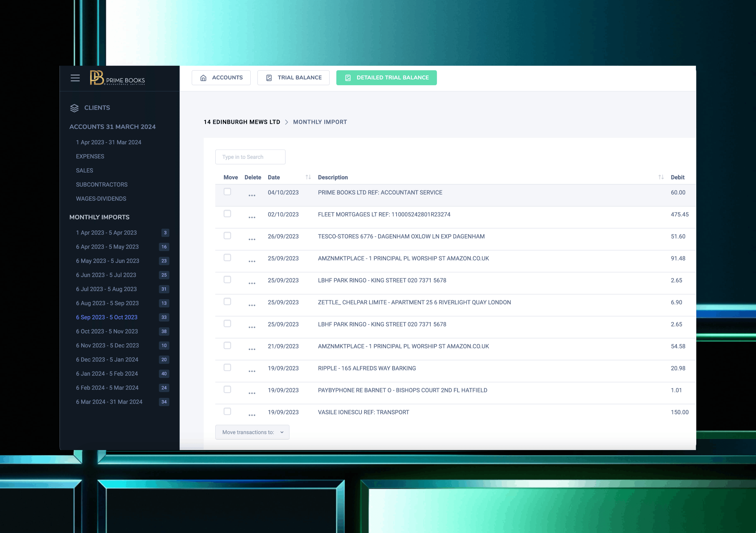This screenshot has width=756, height=533.
Task: Open delete dots for 54.58 Amazon row
Action: pyautogui.click(x=252, y=349)
